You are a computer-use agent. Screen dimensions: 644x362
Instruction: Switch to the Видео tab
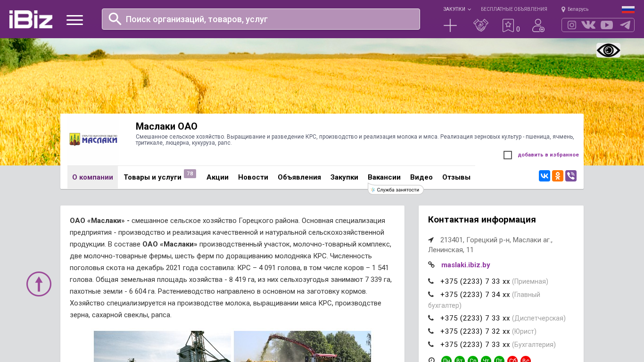[421, 177]
